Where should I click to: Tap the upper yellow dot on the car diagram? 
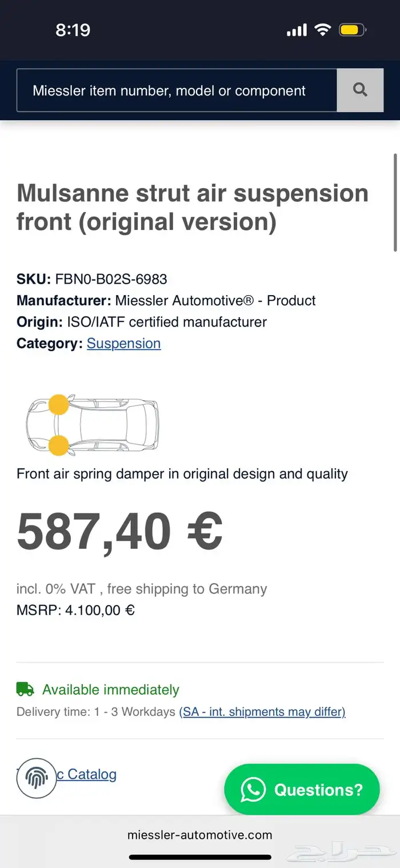[x=58, y=405]
